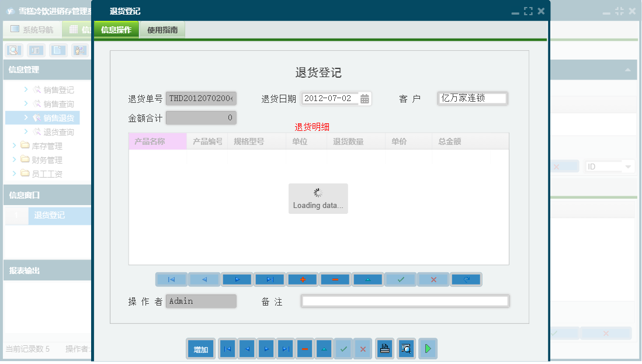Viewport: 642px width, 364px height.
Task: Click the refresh data icon
Action: click(x=466, y=279)
